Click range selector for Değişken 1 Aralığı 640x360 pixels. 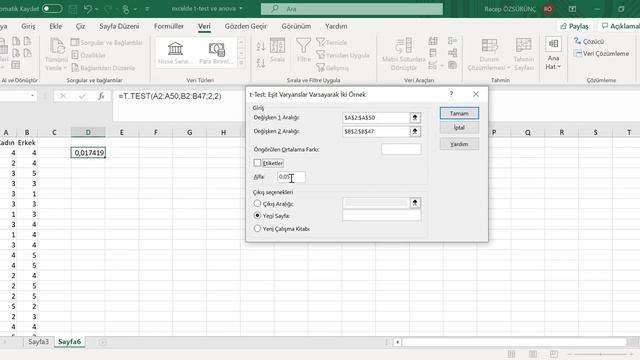point(415,118)
